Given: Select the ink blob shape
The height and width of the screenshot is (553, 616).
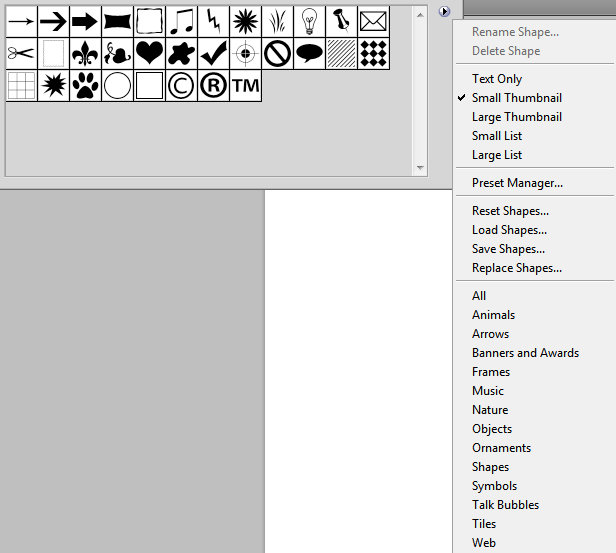Looking at the screenshot, I should click(182, 53).
